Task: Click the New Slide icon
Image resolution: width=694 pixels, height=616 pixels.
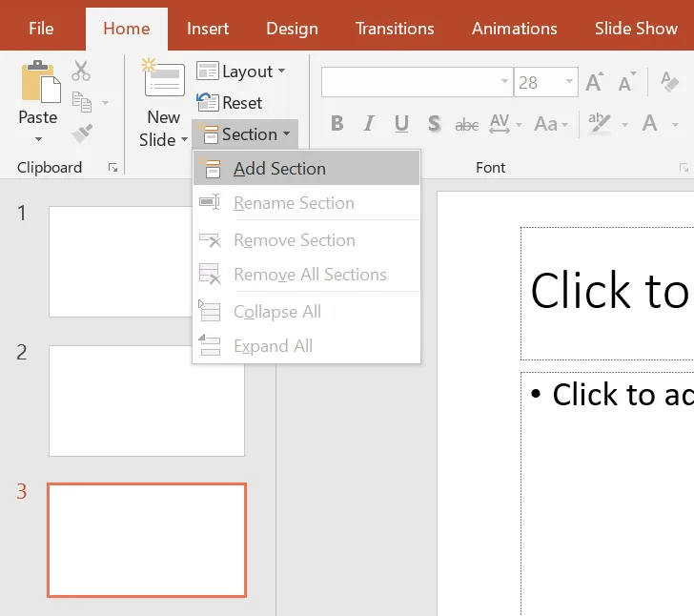Action: tap(163, 77)
